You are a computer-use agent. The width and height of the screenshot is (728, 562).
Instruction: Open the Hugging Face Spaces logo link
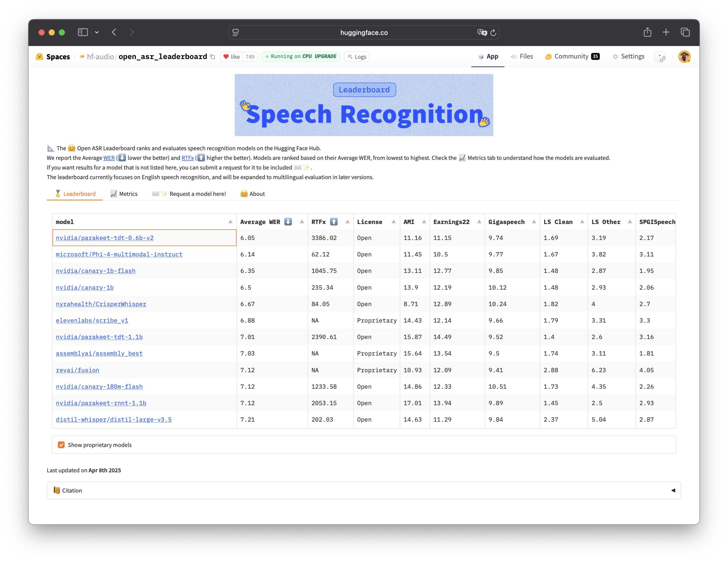53,57
